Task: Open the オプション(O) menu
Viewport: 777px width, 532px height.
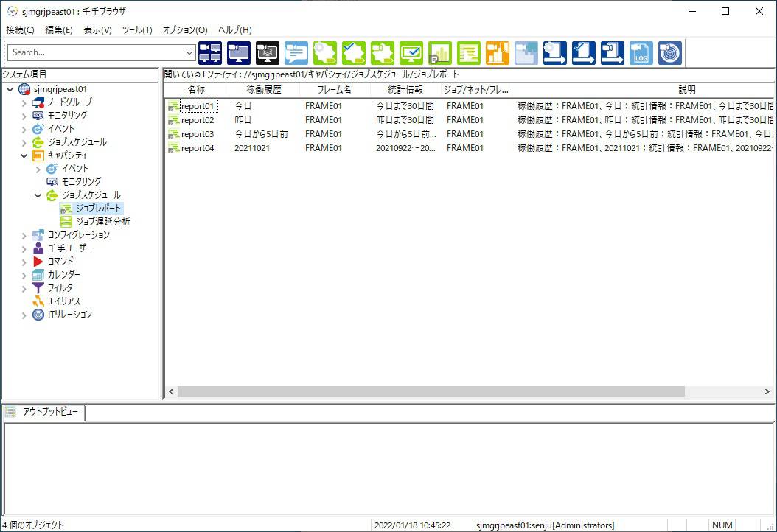Action: click(185, 29)
